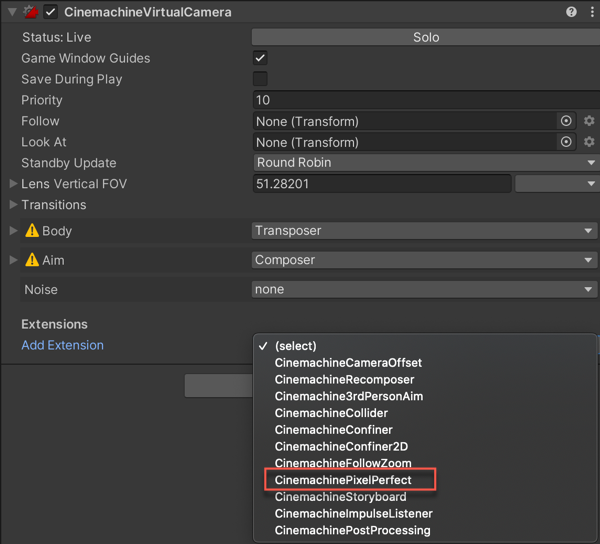Enable Save During Play checkbox
Image resolution: width=600 pixels, height=544 pixels.
click(260, 79)
